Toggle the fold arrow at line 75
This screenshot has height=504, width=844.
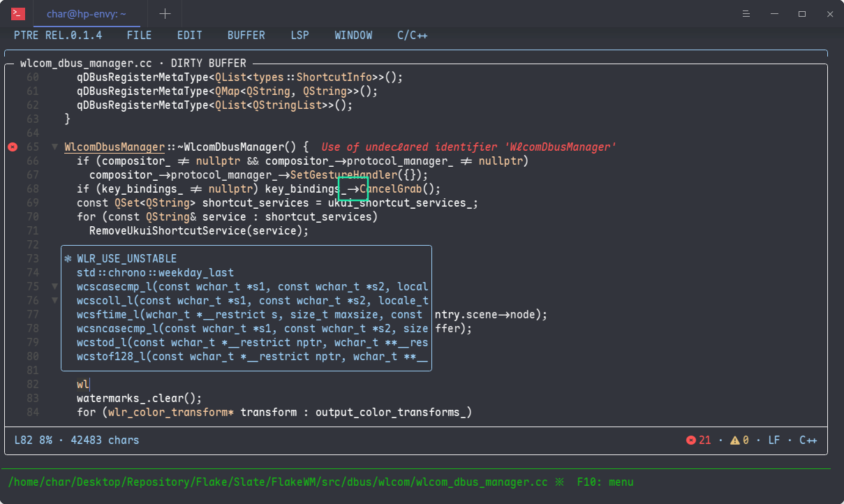[54, 287]
